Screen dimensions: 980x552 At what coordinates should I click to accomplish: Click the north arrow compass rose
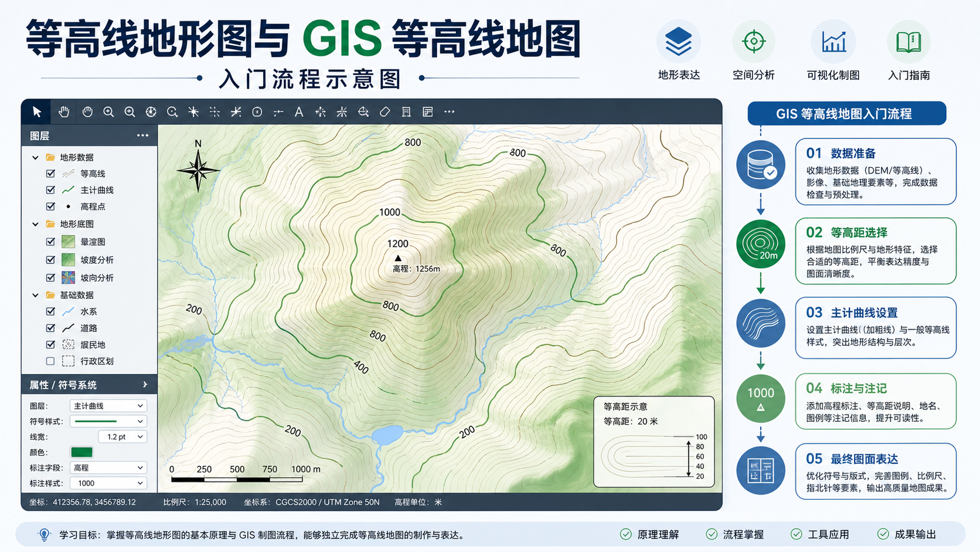click(198, 170)
